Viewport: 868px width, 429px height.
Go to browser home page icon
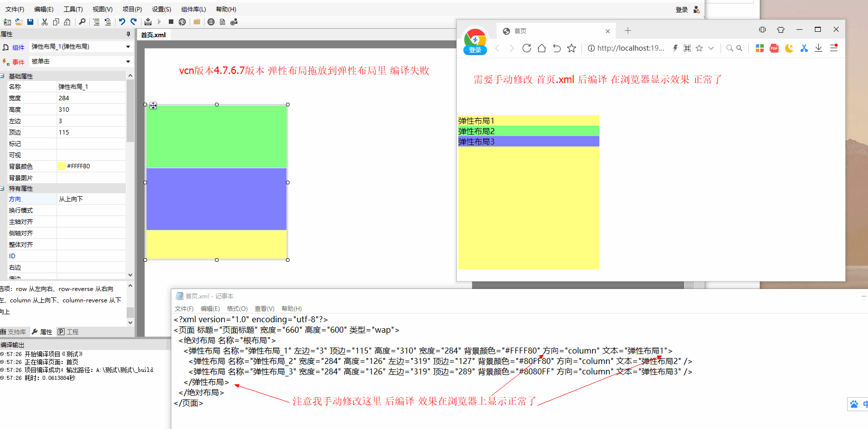pos(542,48)
